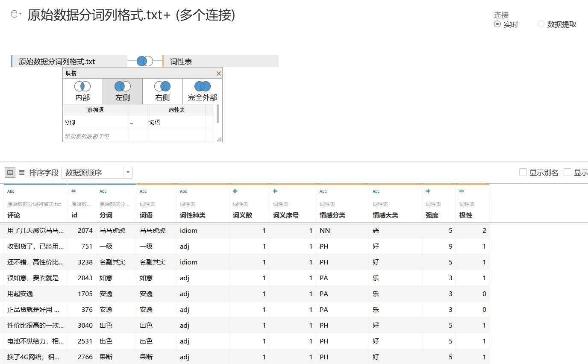Screen dimensions: 588x364
Task: Click number type icon of 强度 column
Action: pos(428,191)
